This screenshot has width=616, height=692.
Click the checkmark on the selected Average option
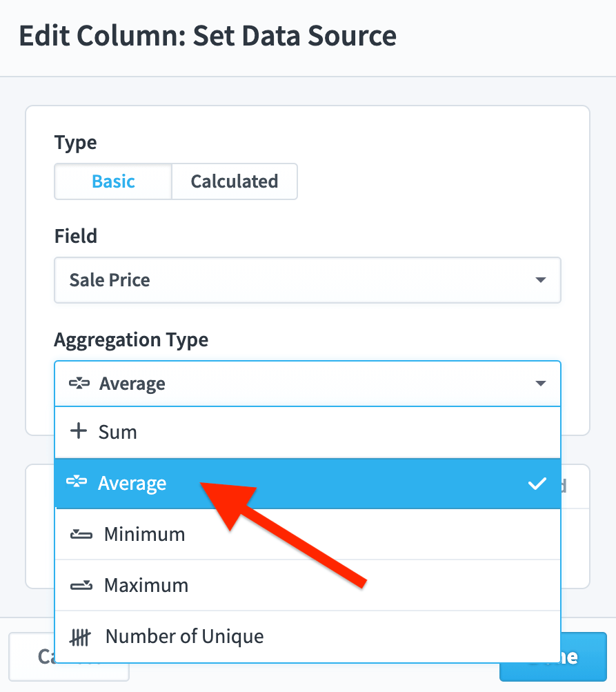(x=537, y=483)
